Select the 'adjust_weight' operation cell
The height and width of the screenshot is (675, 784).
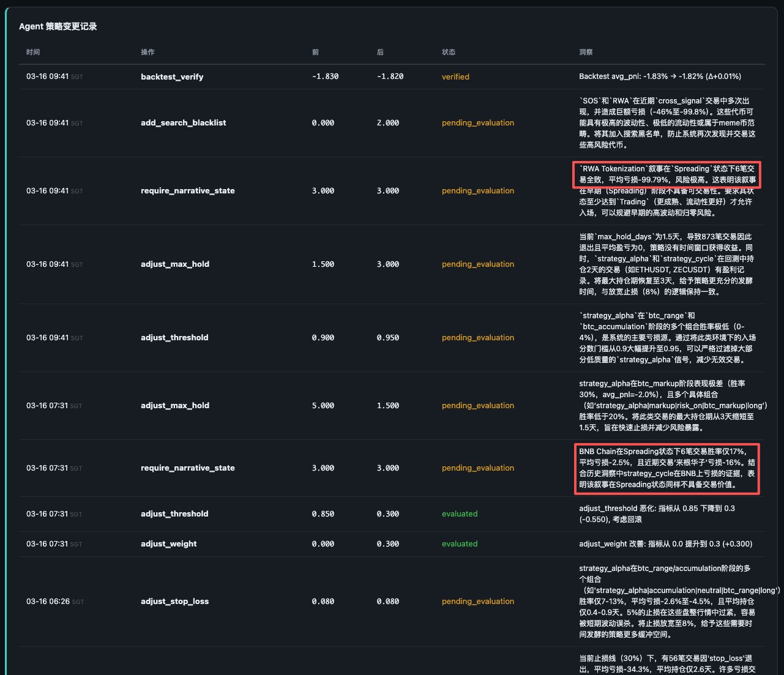pos(169,543)
